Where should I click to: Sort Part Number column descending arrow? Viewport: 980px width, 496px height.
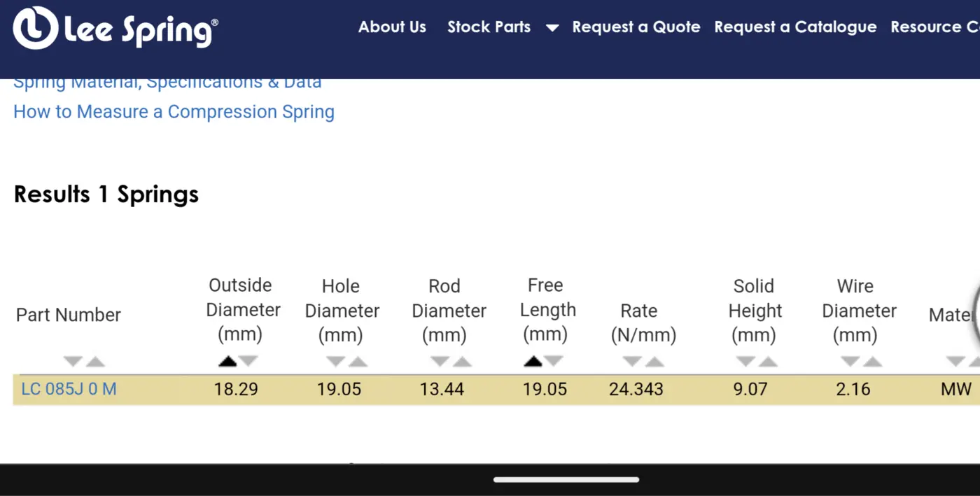[x=73, y=362]
